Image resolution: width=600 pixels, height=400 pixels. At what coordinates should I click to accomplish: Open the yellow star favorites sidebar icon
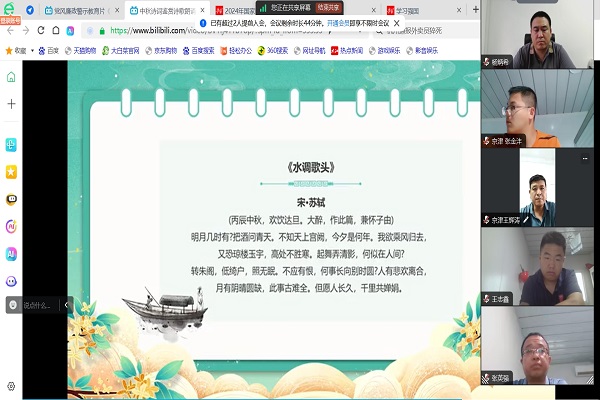(x=11, y=172)
